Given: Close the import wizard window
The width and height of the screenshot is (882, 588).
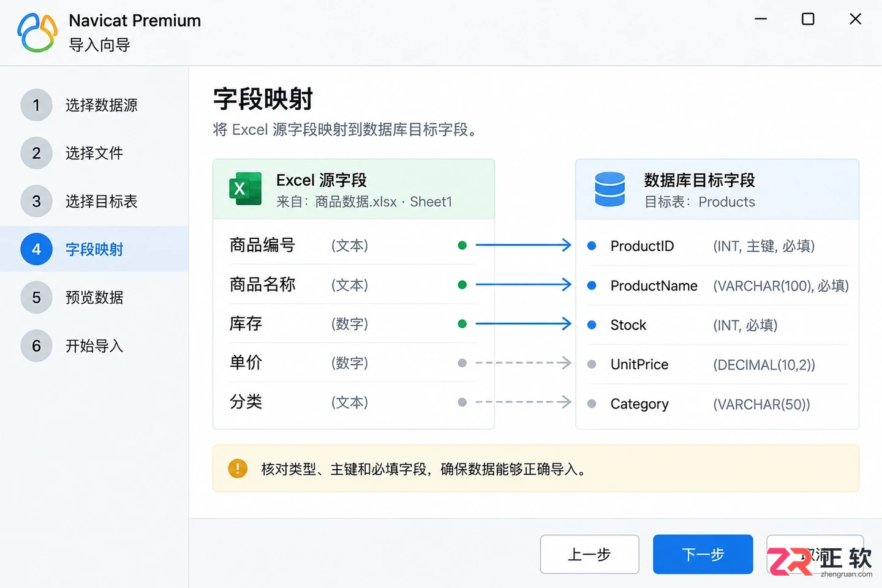Looking at the screenshot, I should click(x=856, y=19).
